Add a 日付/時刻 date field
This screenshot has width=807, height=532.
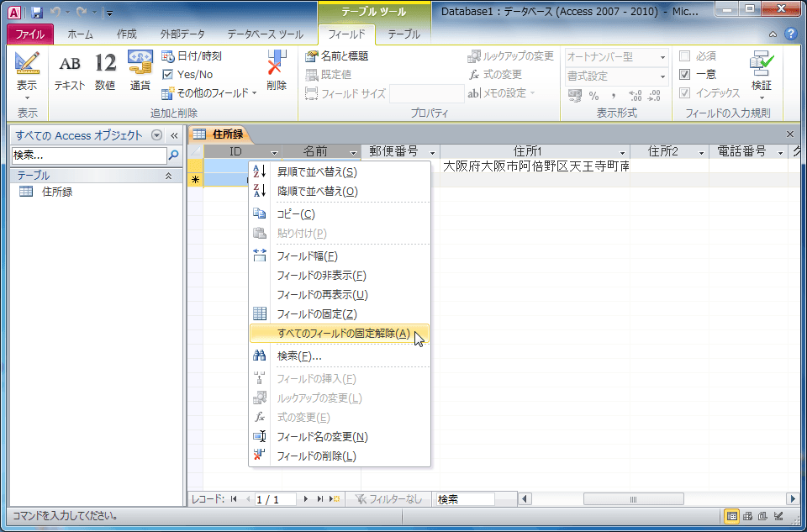192,56
